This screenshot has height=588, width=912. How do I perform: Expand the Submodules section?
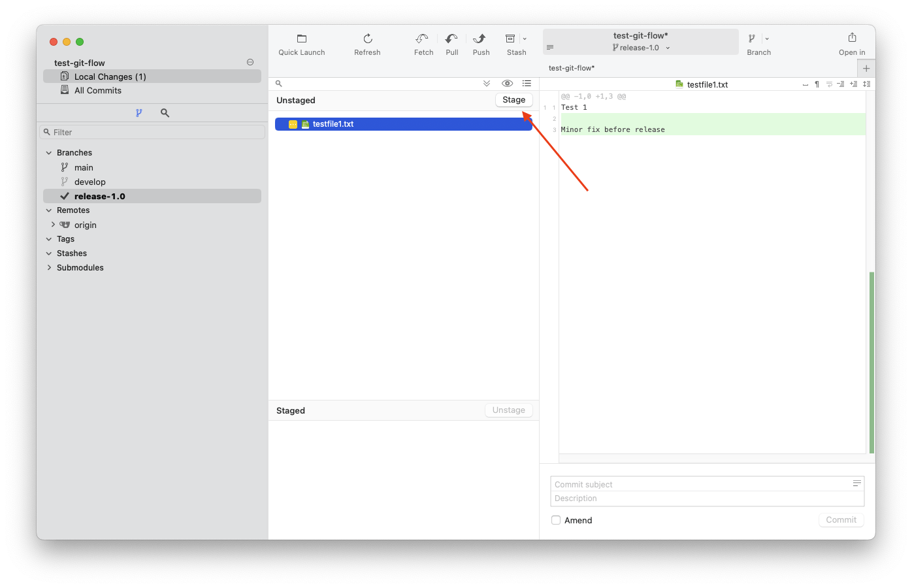(49, 268)
